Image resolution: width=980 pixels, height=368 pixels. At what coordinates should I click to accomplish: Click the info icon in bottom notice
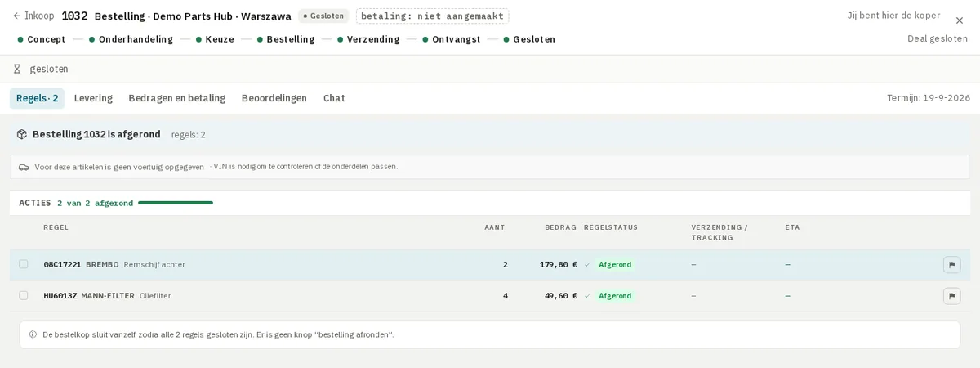(x=33, y=334)
